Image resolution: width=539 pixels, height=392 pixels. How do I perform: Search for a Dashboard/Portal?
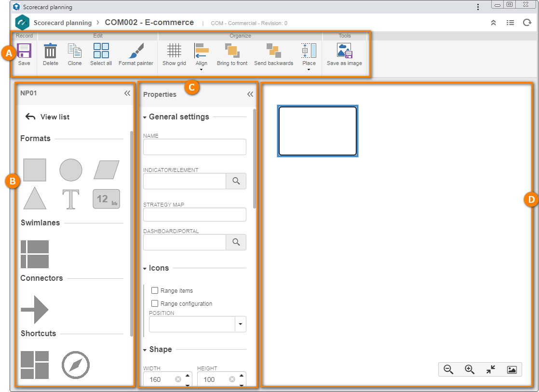(x=236, y=242)
